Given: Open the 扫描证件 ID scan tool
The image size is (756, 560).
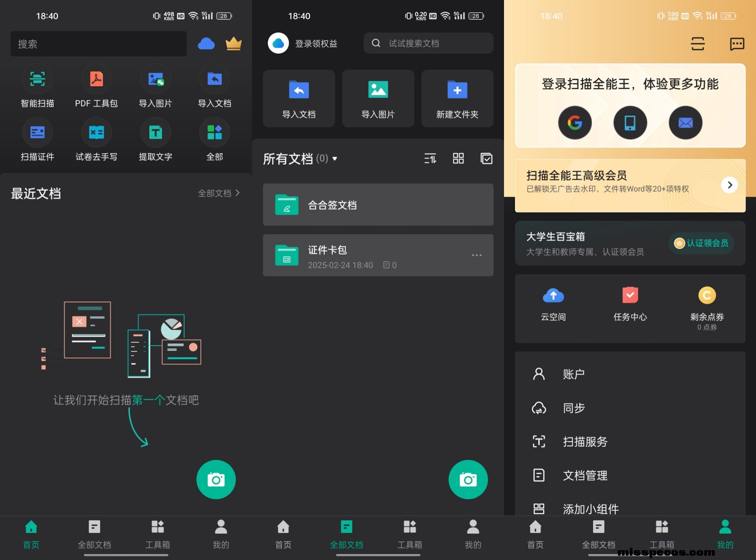Looking at the screenshot, I should pyautogui.click(x=37, y=133).
